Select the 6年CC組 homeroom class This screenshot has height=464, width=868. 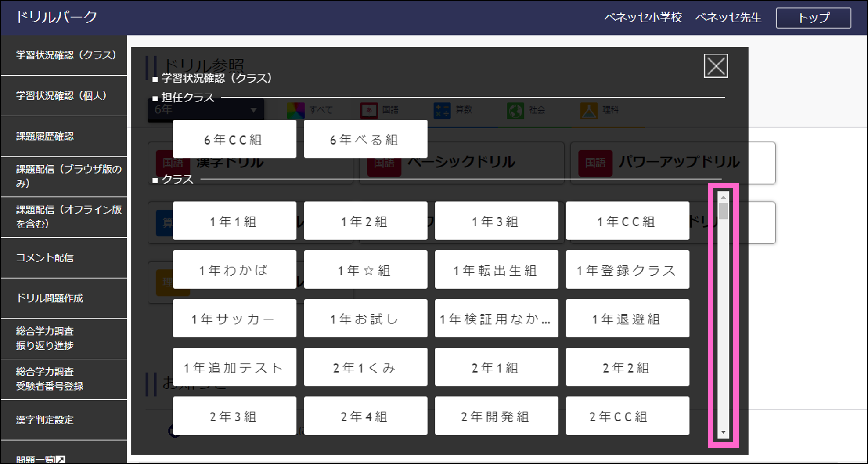pyautogui.click(x=234, y=139)
